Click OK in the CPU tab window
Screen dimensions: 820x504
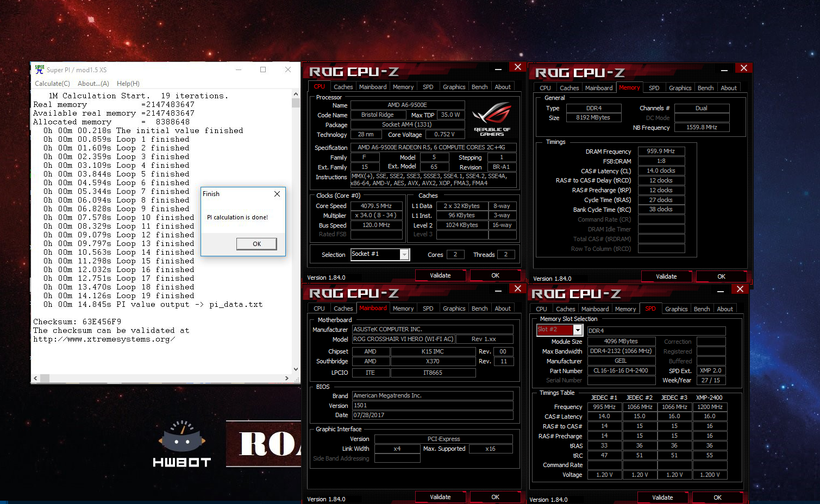point(495,275)
